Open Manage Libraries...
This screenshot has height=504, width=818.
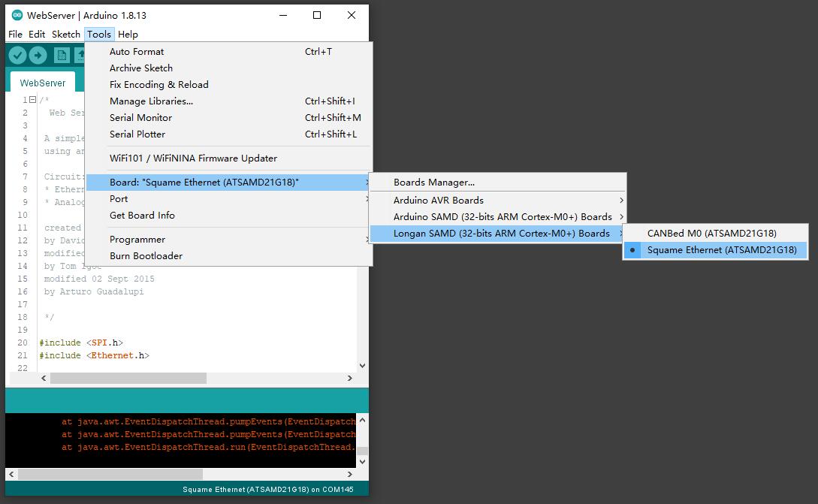tap(228, 101)
